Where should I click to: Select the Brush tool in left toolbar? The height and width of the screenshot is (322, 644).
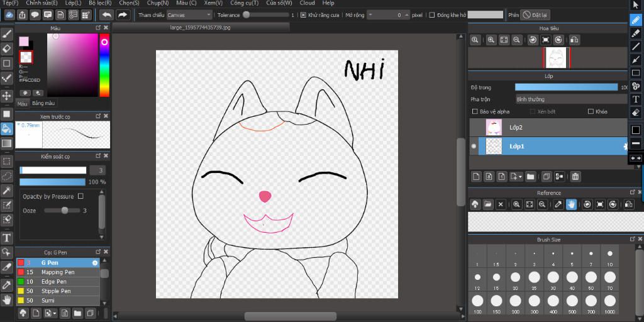pyautogui.click(x=7, y=34)
